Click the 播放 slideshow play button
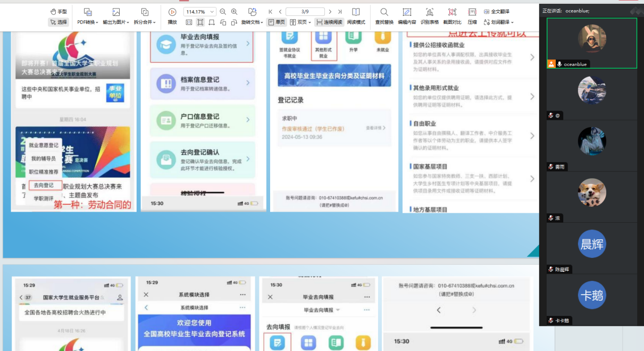The image size is (644, 351). click(172, 12)
